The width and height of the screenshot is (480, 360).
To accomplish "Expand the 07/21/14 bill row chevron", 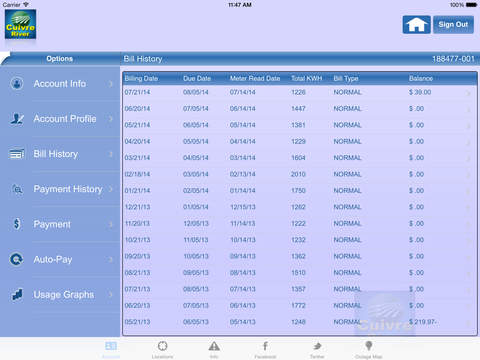I will tap(469, 93).
